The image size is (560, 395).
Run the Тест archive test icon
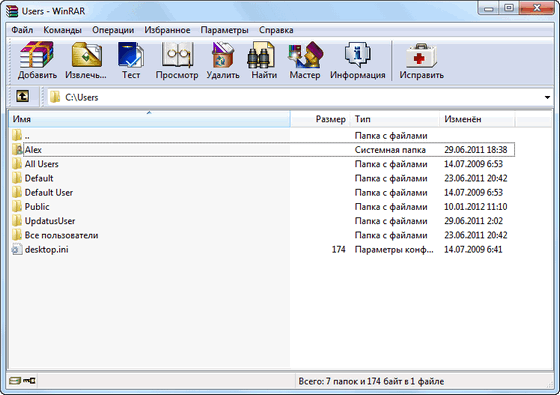(x=131, y=55)
